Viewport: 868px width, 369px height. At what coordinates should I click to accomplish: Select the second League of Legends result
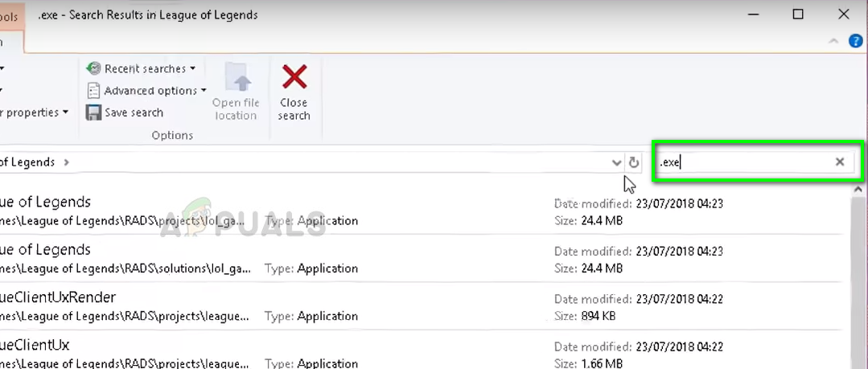(x=48, y=250)
